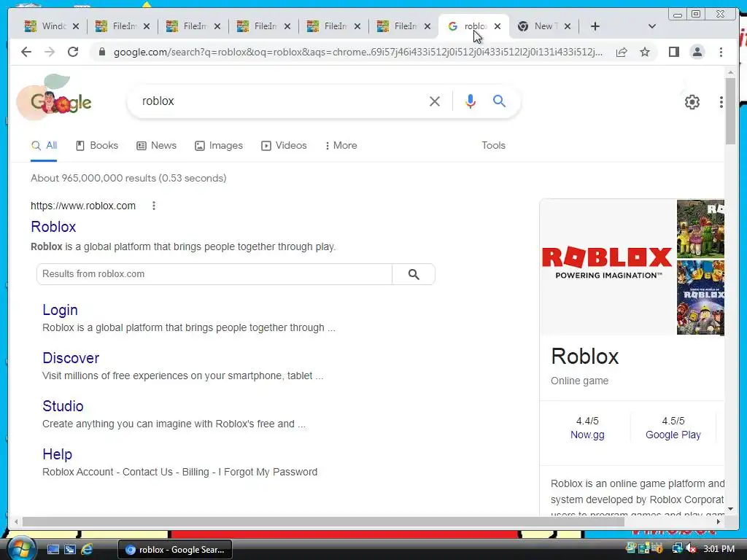The height and width of the screenshot is (560, 747).
Task: Open the lower Roblox poster thumbnail
Action: (700, 297)
